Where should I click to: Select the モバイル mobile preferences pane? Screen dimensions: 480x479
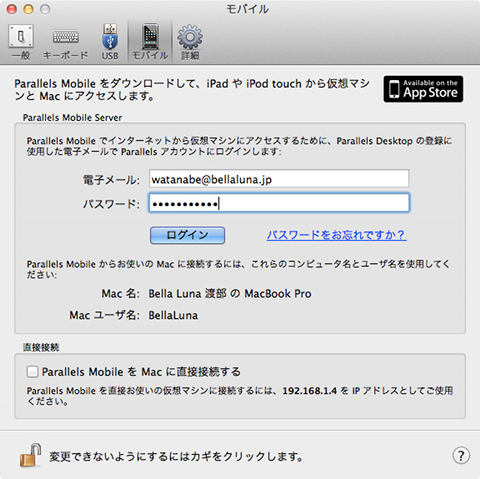pos(150,42)
